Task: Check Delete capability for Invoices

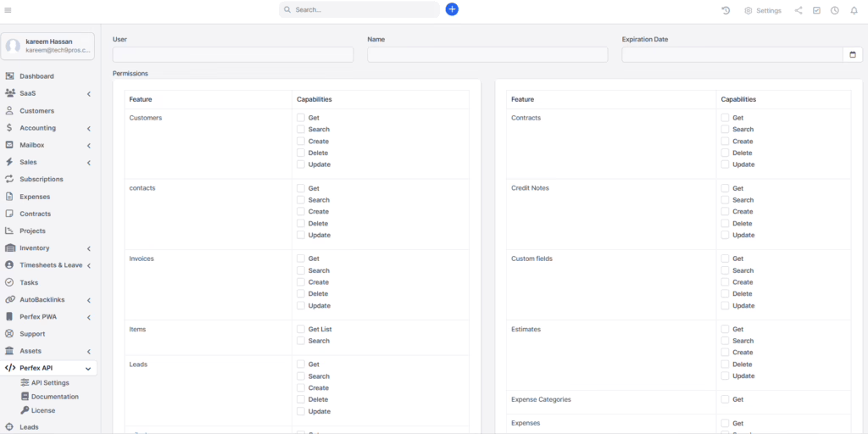Action: 301,294
